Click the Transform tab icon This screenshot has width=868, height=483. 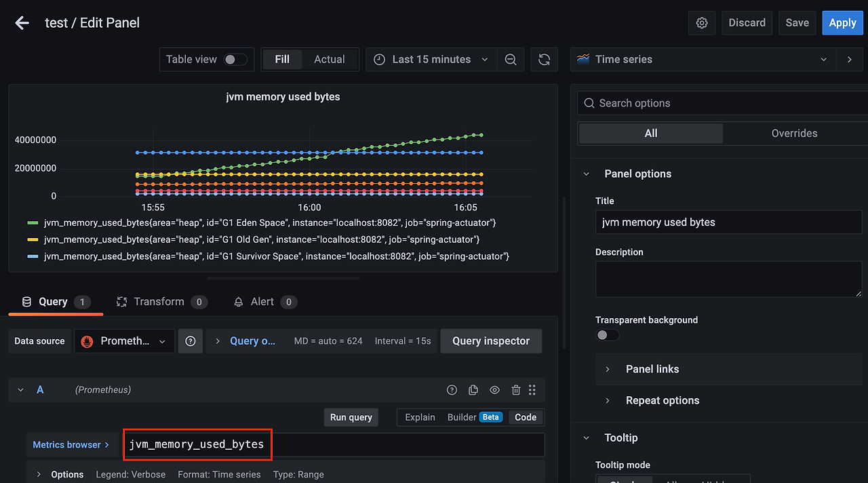pos(122,302)
